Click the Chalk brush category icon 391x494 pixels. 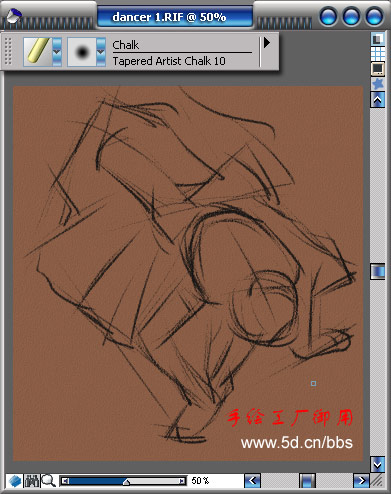38,51
